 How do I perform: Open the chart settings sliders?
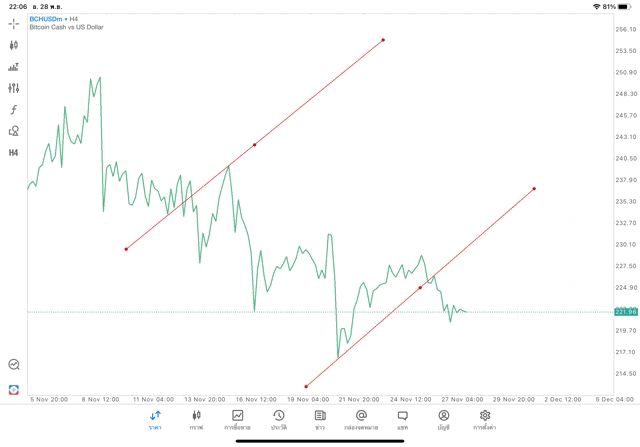point(14,88)
